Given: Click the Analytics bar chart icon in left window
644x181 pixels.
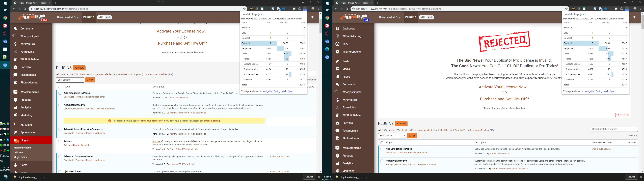Looking at the screenshot, I should click(15, 107).
